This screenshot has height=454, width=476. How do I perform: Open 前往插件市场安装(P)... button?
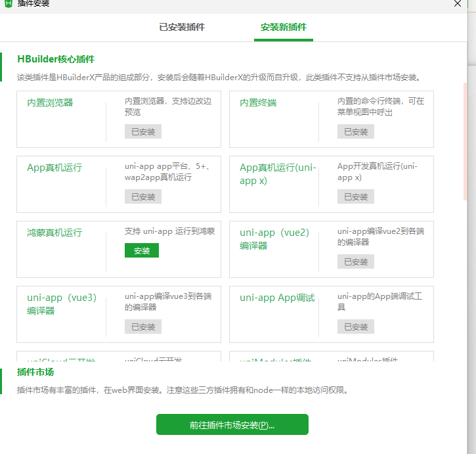coord(232,424)
